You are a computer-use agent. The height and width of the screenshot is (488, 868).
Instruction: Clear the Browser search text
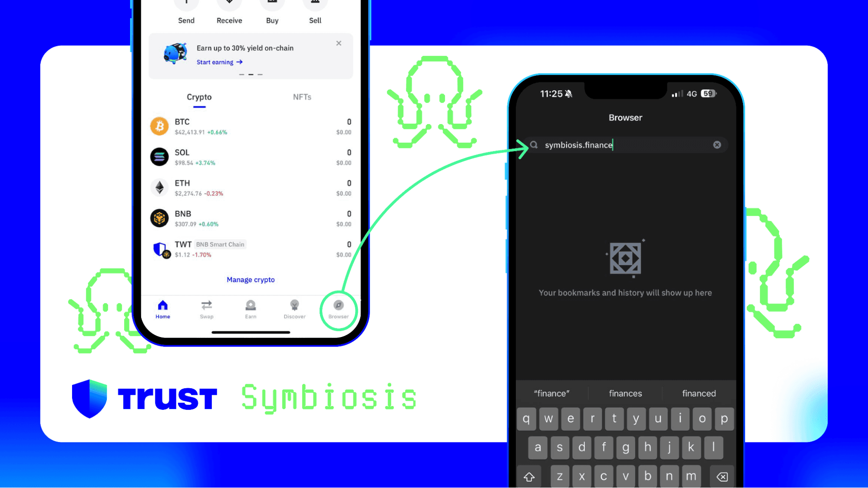point(717,145)
